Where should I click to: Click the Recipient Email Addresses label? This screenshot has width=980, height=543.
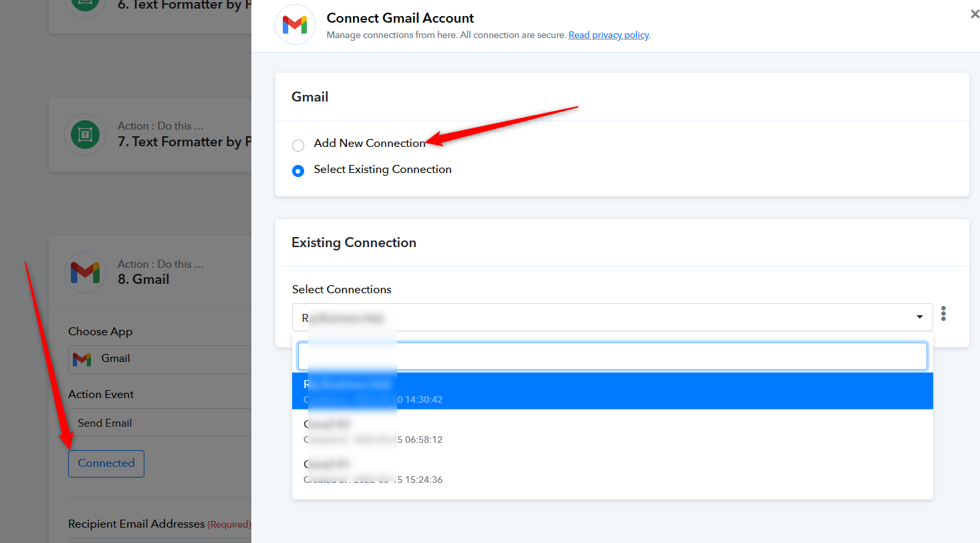pos(136,524)
